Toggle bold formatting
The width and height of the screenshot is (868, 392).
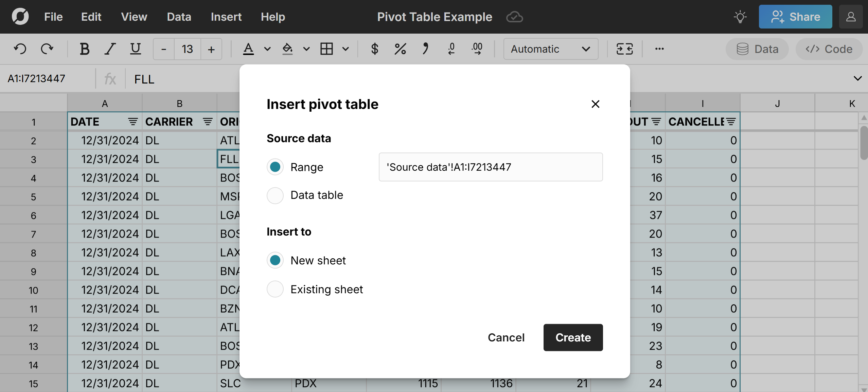click(84, 49)
